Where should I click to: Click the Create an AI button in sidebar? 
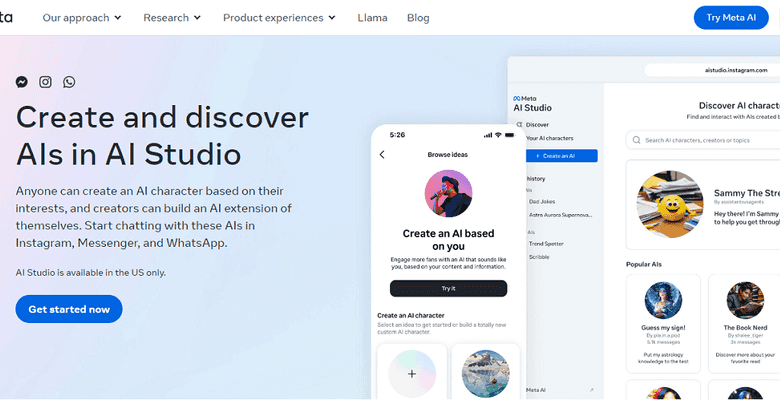pyautogui.click(x=562, y=156)
